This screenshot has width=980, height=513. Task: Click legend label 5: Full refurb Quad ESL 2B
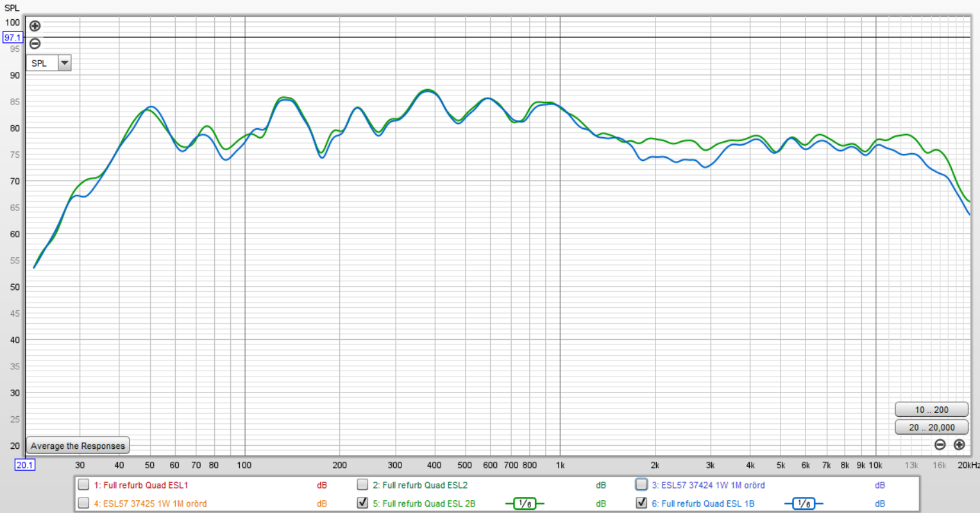click(x=424, y=503)
